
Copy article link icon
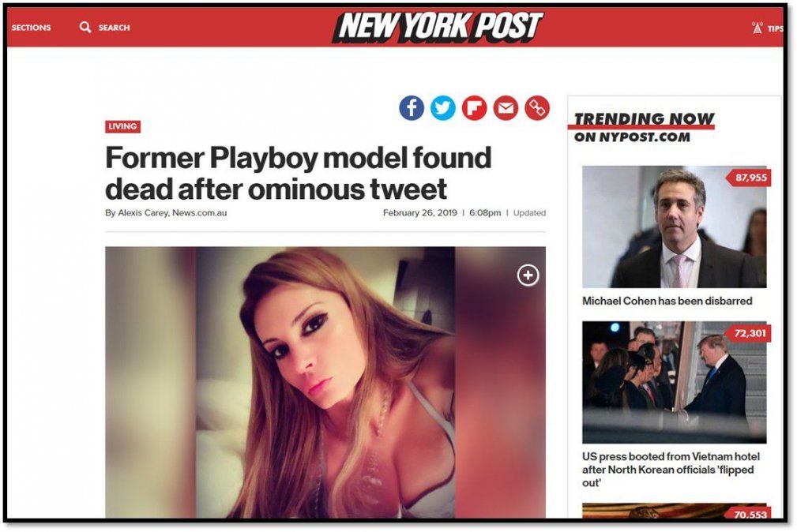pos(537,108)
